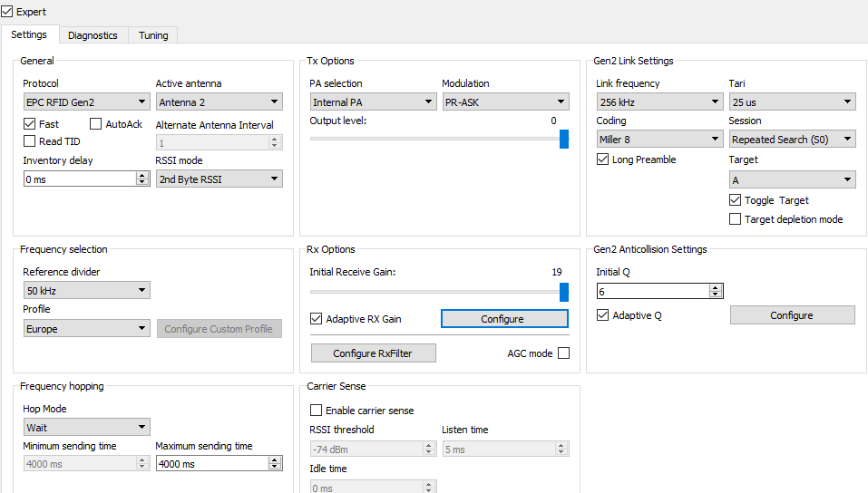The image size is (868, 493).
Task: Open the Modulation dropdown showing PR-ASK
Action: click(506, 101)
